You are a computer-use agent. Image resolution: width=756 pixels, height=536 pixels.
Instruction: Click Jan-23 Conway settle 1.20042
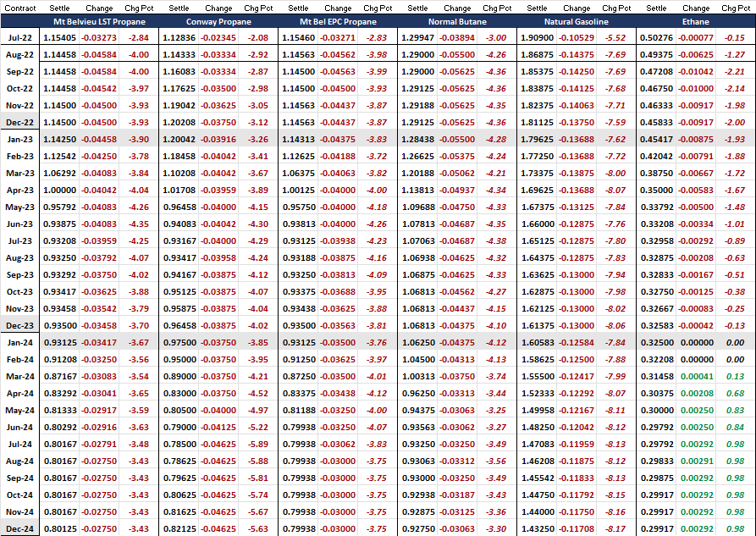pyautogui.click(x=179, y=140)
